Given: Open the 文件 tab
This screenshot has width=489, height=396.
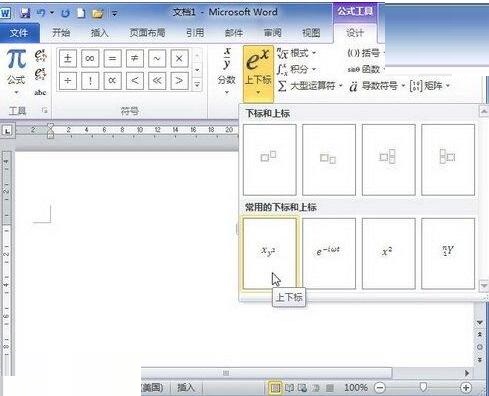Looking at the screenshot, I should 19,33.
